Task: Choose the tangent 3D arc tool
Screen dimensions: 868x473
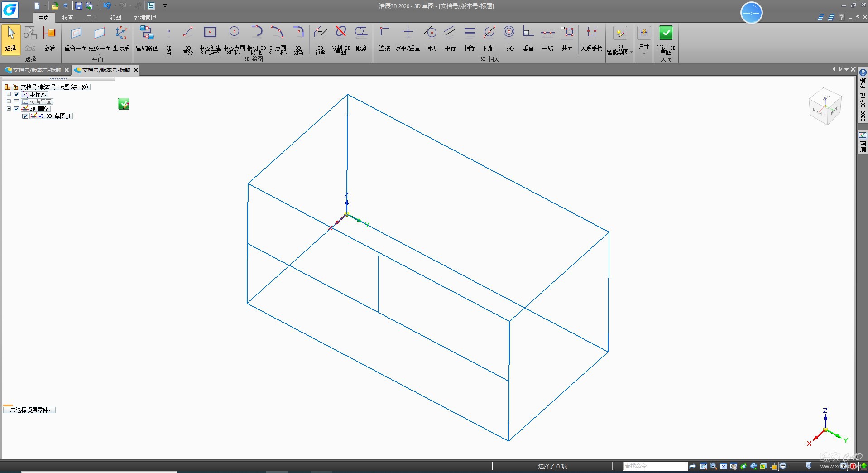Action: (x=256, y=40)
